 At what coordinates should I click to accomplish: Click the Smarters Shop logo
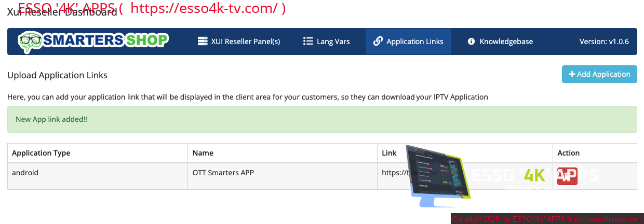coord(93,41)
